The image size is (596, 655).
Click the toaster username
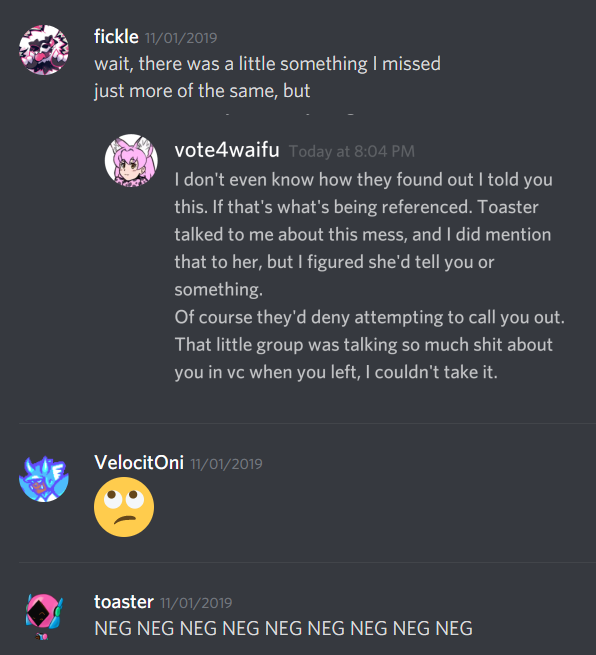(124, 602)
